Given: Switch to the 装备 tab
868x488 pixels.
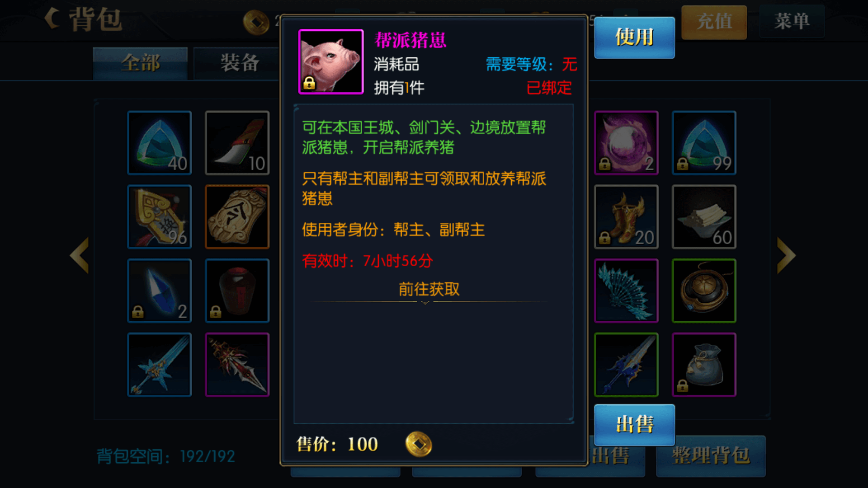Looking at the screenshot, I should [240, 63].
